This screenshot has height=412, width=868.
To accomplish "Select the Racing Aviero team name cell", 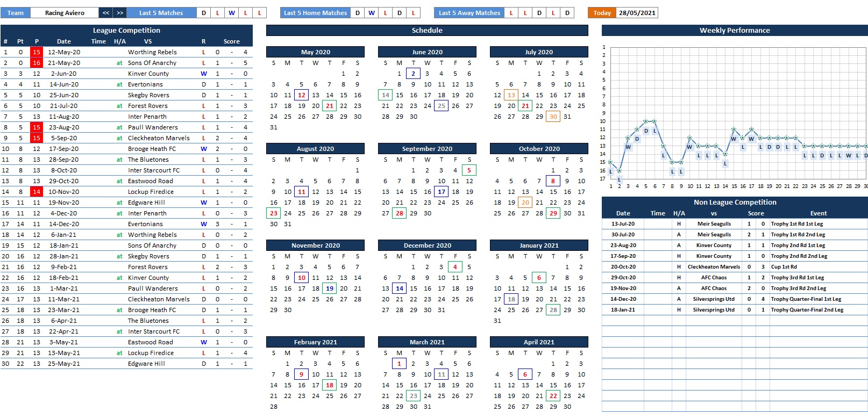I will [65, 13].
